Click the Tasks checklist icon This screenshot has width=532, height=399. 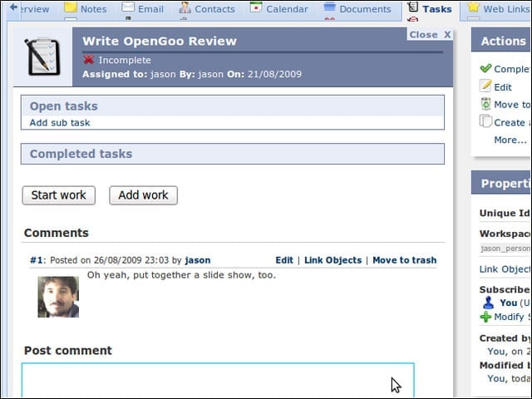pyautogui.click(x=412, y=7)
